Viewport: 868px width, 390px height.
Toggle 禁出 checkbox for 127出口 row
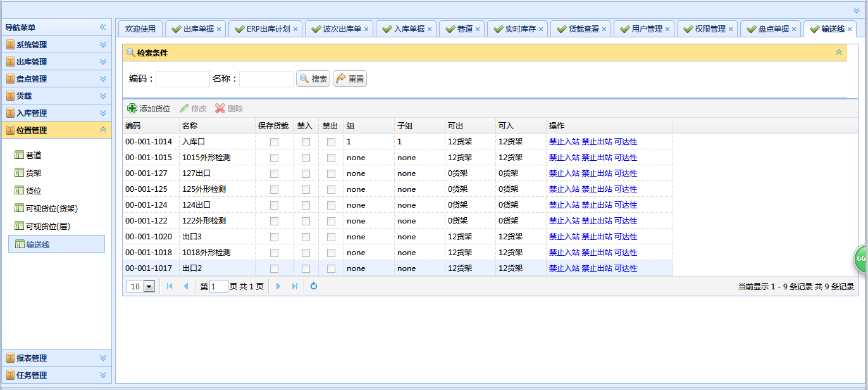331,173
